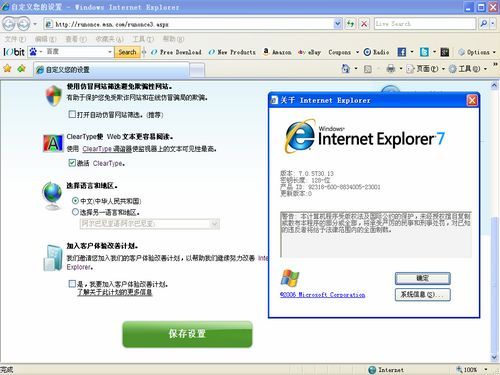Image resolution: width=500 pixels, height=375 pixels.
Task: Click the dark square toolbar icon after Twitter
Action: tap(445, 52)
